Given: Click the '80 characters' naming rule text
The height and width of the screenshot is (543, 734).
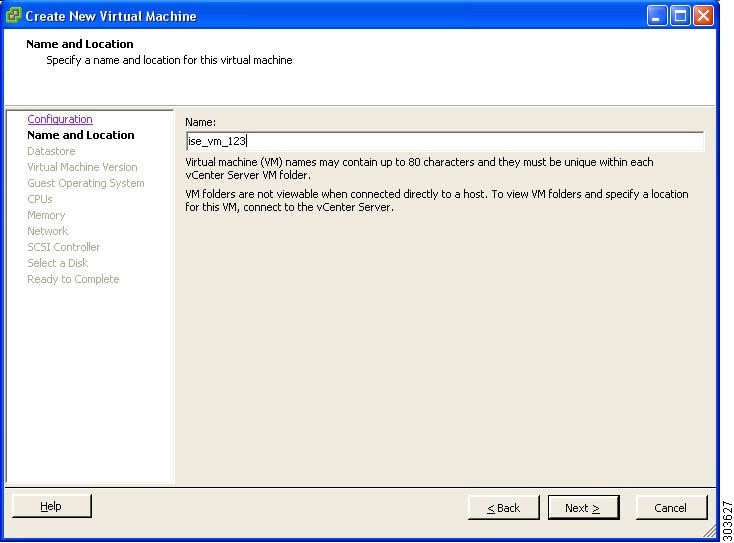Looking at the screenshot, I should point(419,169).
